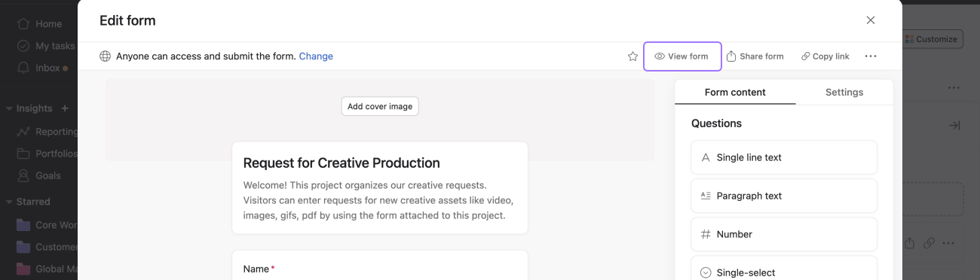Copy the form link
The image size is (980, 280).
pos(825,56)
